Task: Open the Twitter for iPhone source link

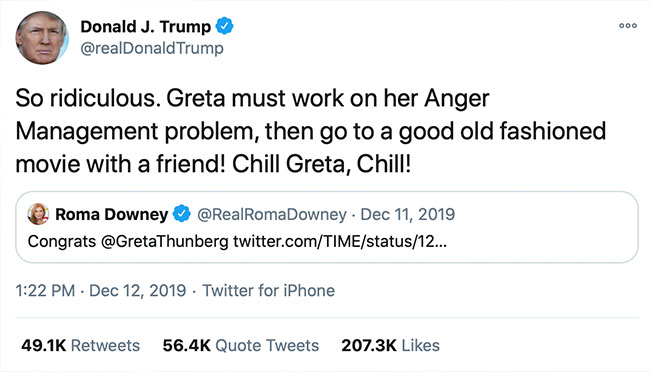Action: click(268, 291)
